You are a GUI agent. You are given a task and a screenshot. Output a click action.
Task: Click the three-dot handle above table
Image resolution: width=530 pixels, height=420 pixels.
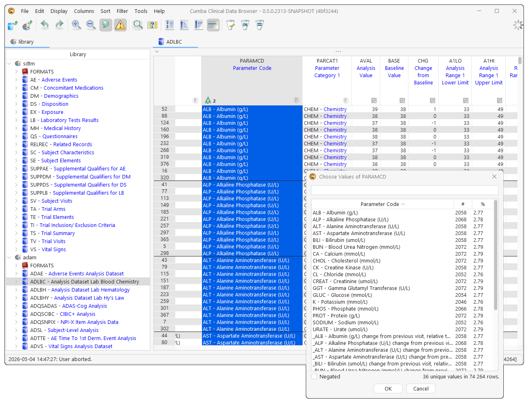(338, 51)
